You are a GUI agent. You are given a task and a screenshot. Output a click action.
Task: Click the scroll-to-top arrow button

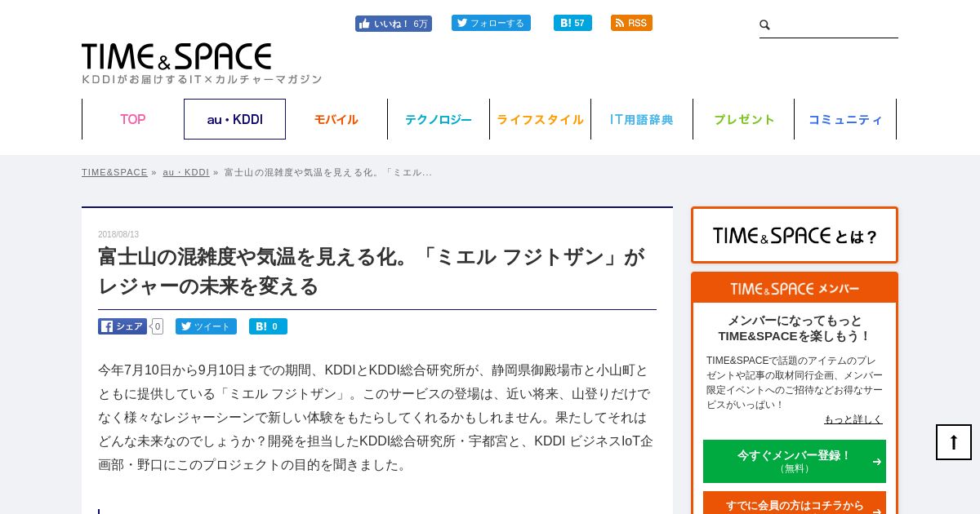click(954, 442)
